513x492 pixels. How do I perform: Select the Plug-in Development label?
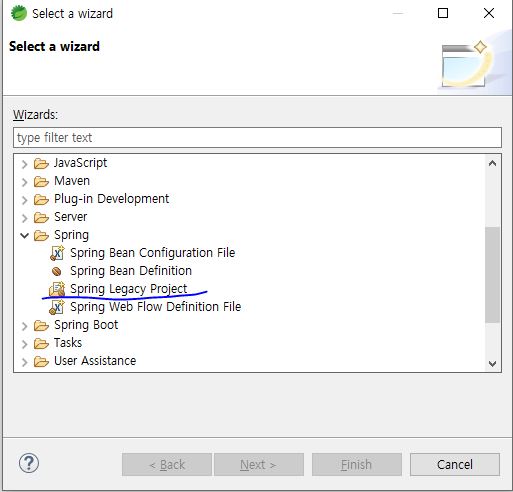tap(112, 199)
